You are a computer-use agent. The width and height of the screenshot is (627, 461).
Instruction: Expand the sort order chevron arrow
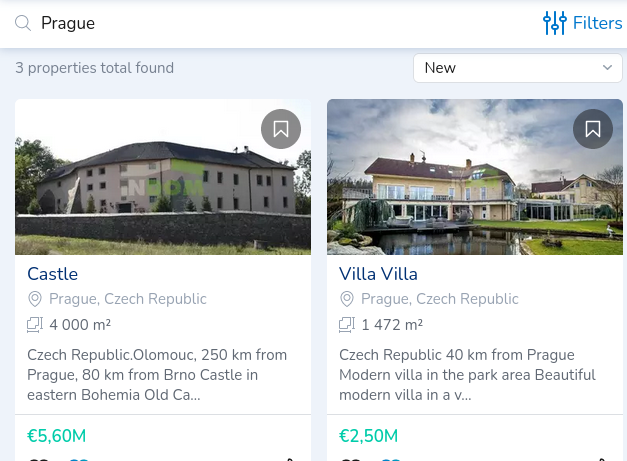(x=607, y=68)
